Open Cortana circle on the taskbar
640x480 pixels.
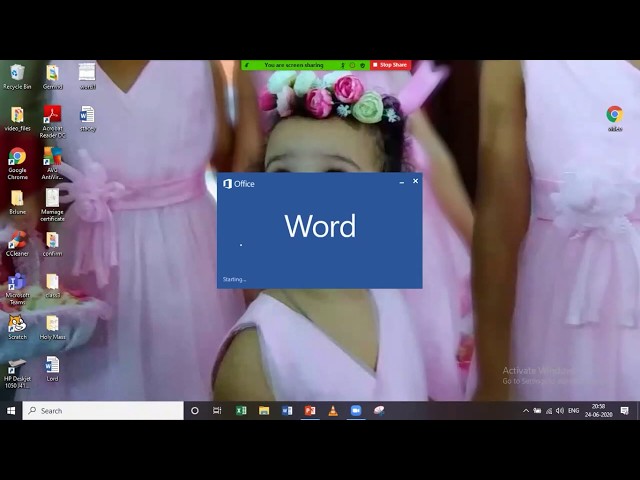point(195,411)
